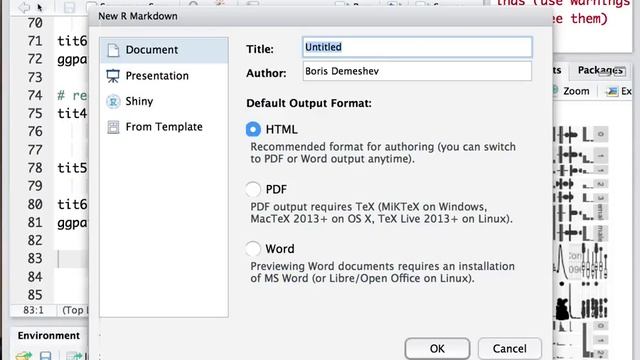Click the Author input field

[417, 71]
